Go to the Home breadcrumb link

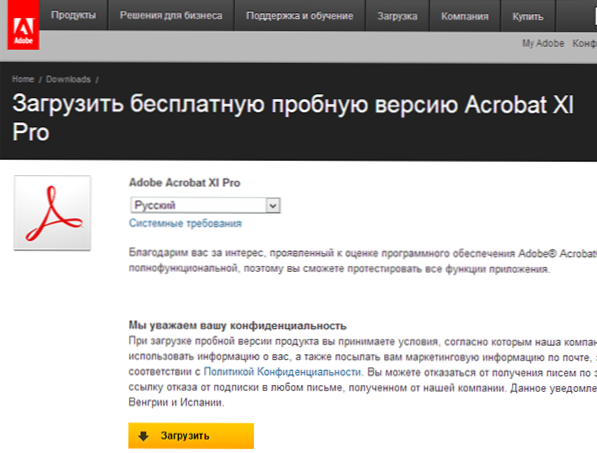(x=23, y=79)
